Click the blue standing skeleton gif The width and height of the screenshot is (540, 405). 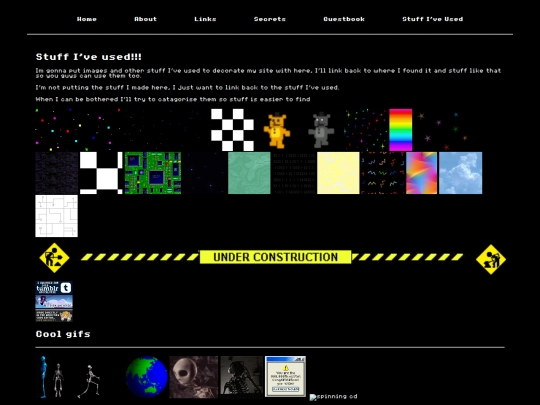click(43, 377)
